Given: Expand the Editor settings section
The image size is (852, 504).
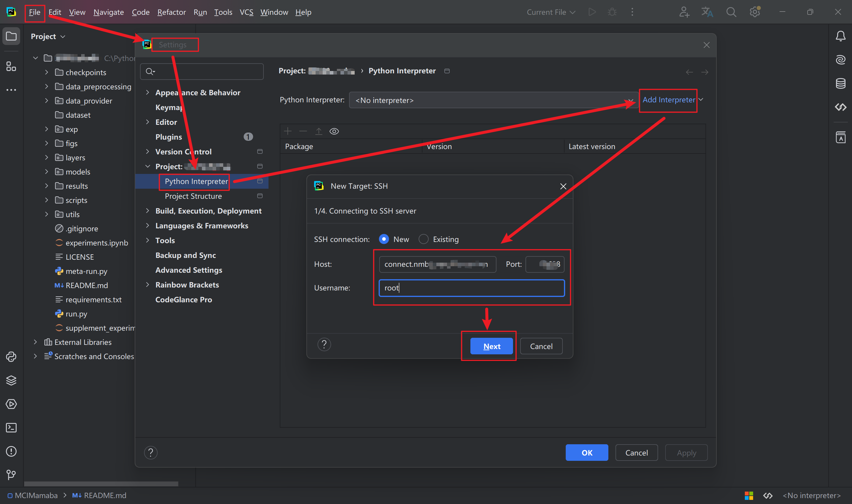Looking at the screenshot, I should point(147,122).
